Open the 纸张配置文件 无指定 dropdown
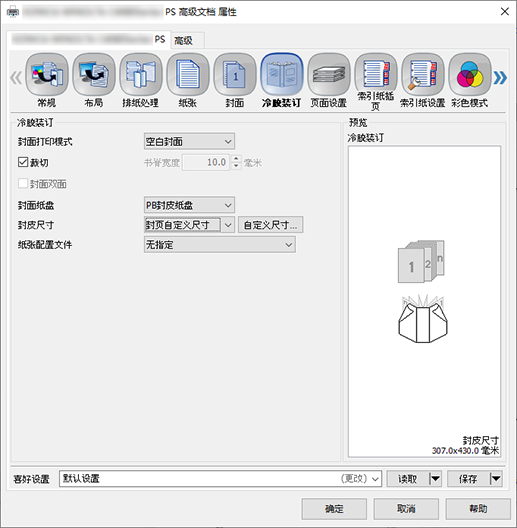This screenshot has width=517, height=528. 220,245
